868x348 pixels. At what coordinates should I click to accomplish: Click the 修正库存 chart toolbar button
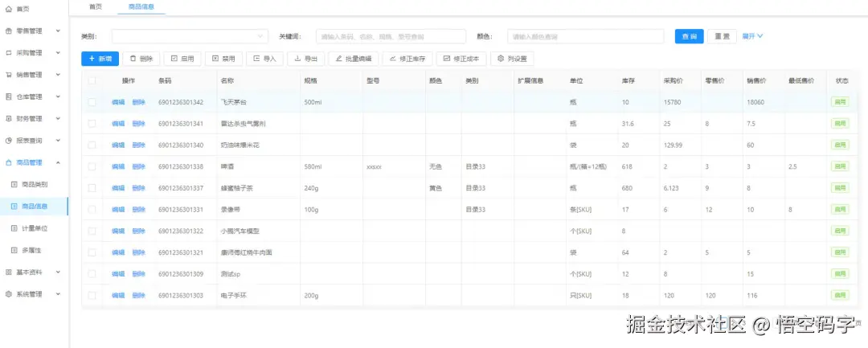pos(407,59)
